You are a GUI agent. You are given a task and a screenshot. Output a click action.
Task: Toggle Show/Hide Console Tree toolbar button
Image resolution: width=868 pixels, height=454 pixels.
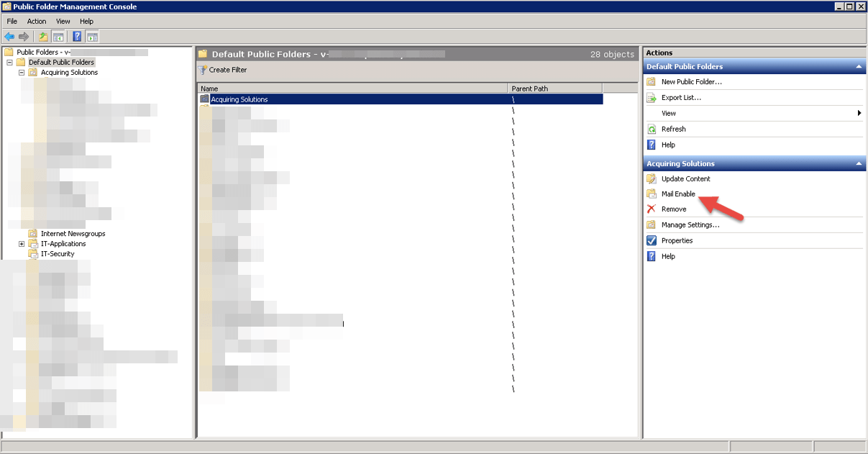click(58, 37)
